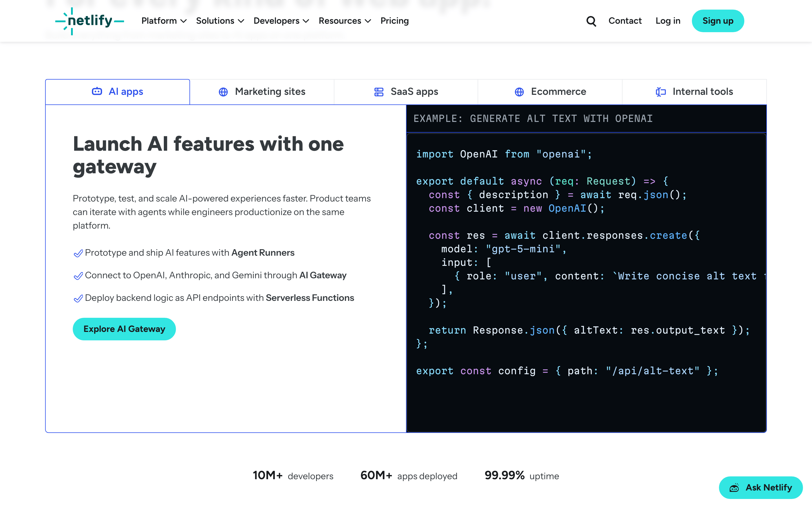Click the server icon beside SaaS apps
This screenshot has height=508, width=812.
[379, 92]
